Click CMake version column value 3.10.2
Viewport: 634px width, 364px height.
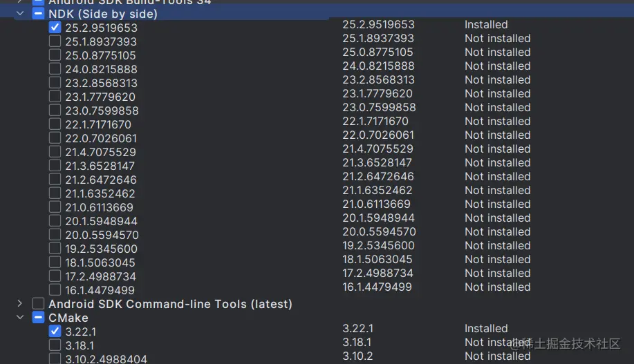[357, 356]
